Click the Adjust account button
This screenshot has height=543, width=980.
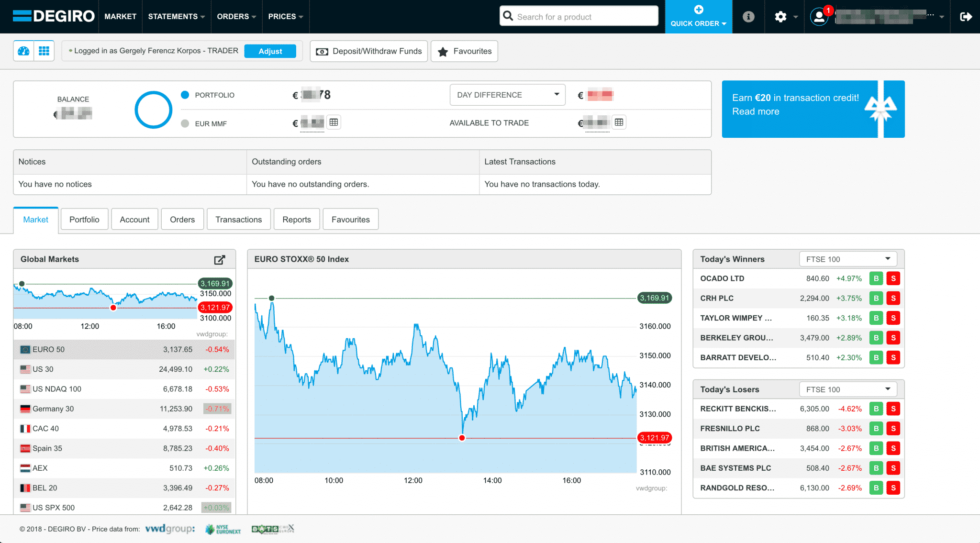point(271,51)
